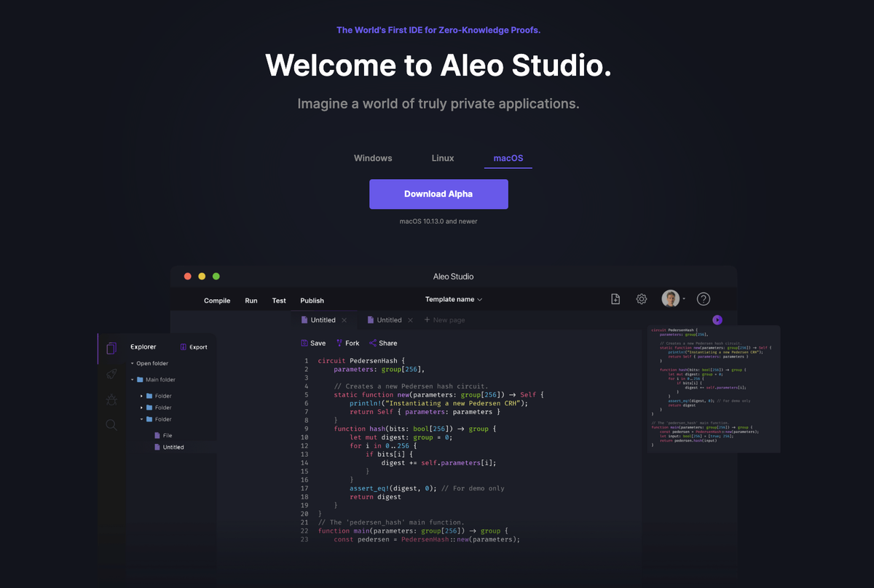
Task: Click the 'return digest' code line
Action: click(375, 496)
